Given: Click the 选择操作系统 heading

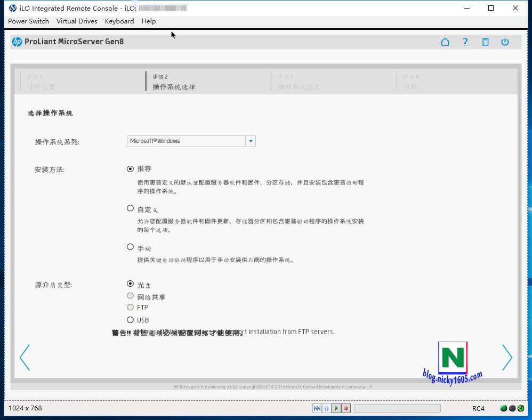Looking at the screenshot, I should (50, 113).
